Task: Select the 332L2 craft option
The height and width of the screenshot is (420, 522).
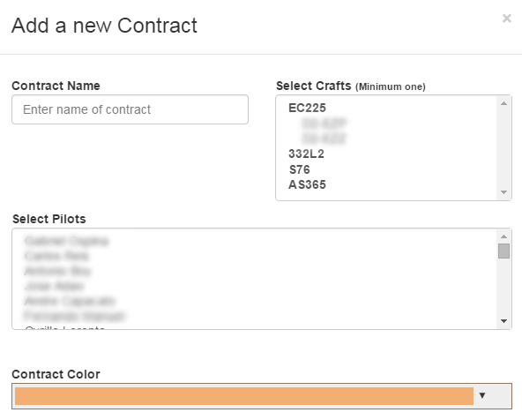Action: (306, 154)
